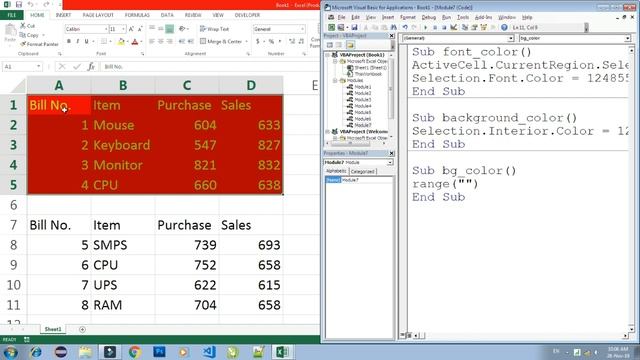Click the Find binoculars icon in VBA toolbar
Image resolution: width=640 pixels, height=360 pixels.
point(393,27)
